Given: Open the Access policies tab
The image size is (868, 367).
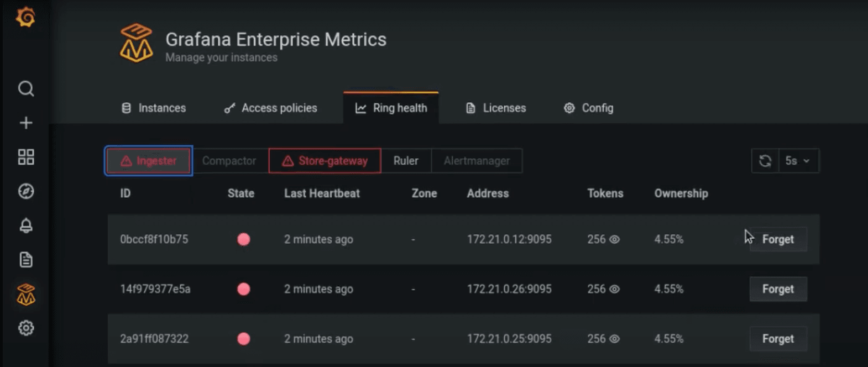Looking at the screenshot, I should (x=270, y=108).
